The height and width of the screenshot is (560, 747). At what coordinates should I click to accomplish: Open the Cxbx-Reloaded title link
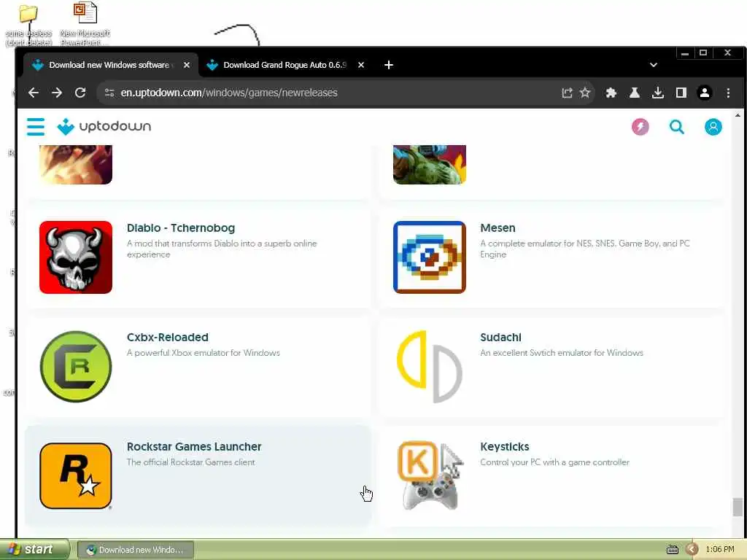pos(167,337)
